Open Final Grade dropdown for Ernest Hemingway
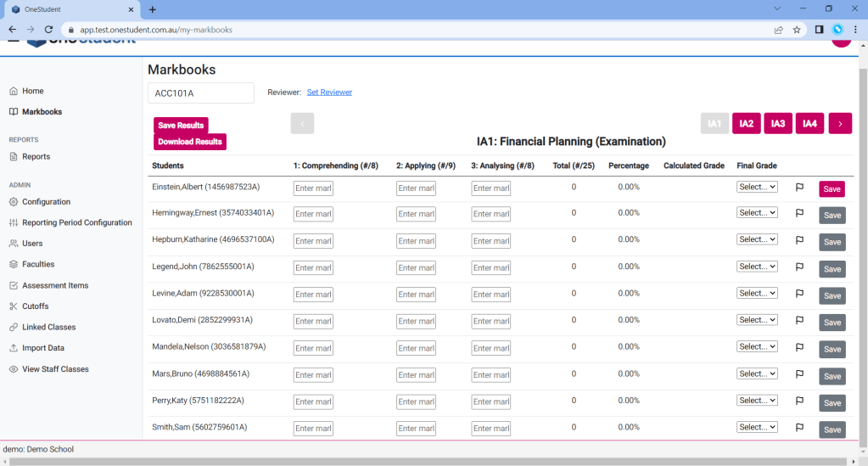Viewport: 868px width, 466px height. pos(757,213)
